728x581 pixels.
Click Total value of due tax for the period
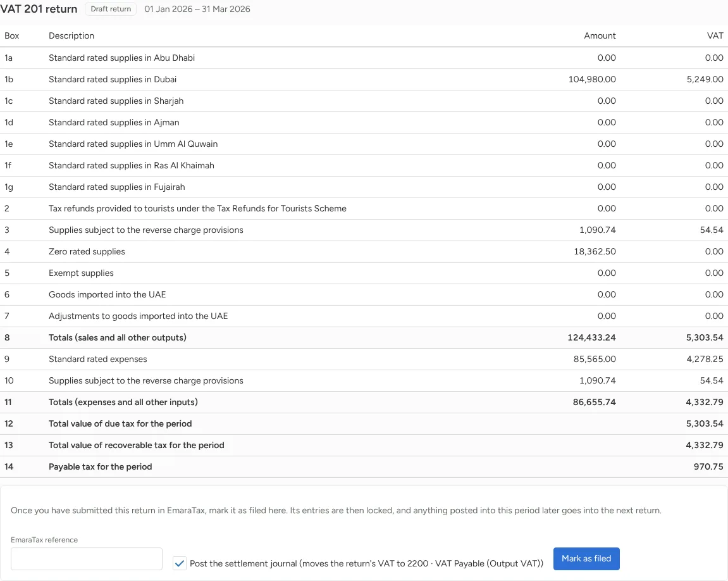(x=120, y=423)
